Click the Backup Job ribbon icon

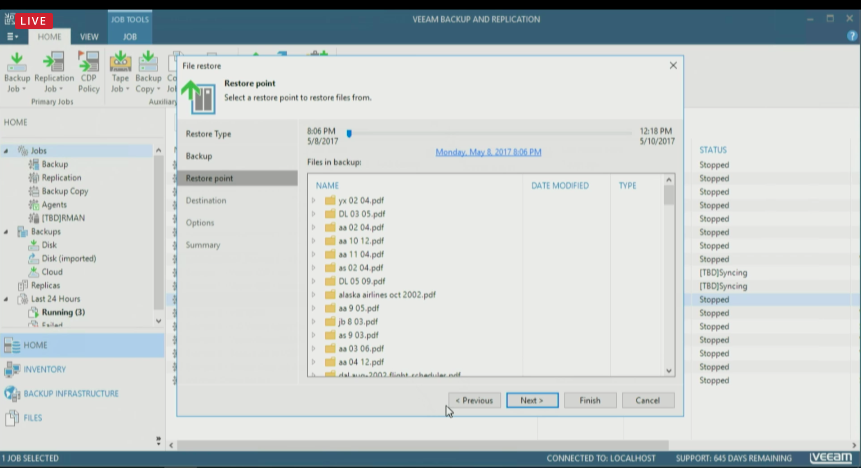[x=17, y=69]
